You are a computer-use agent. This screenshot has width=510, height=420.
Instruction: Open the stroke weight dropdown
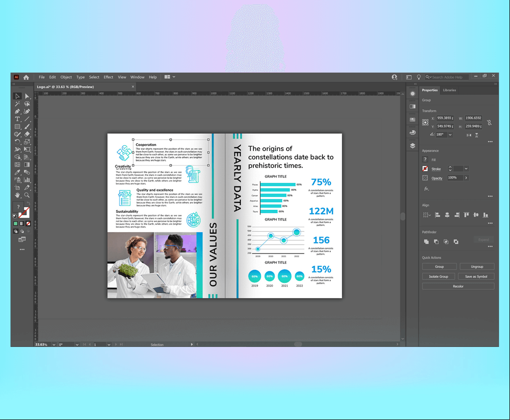tap(466, 168)
